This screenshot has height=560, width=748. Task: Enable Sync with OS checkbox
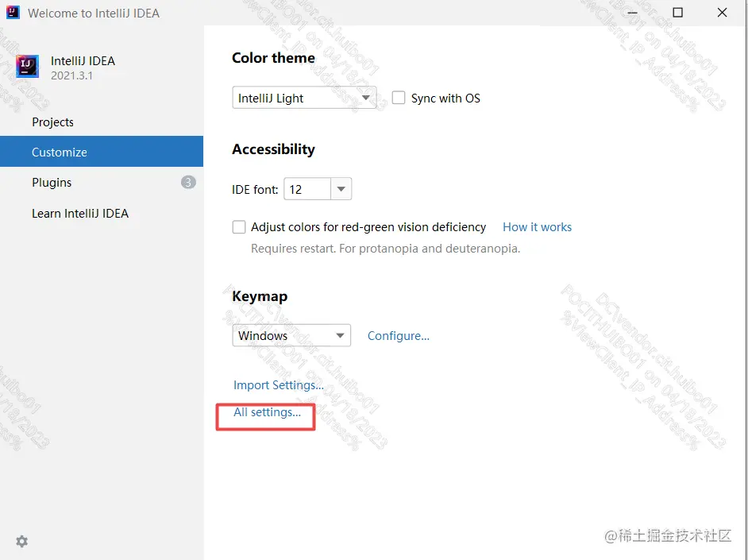coord(399,98)
